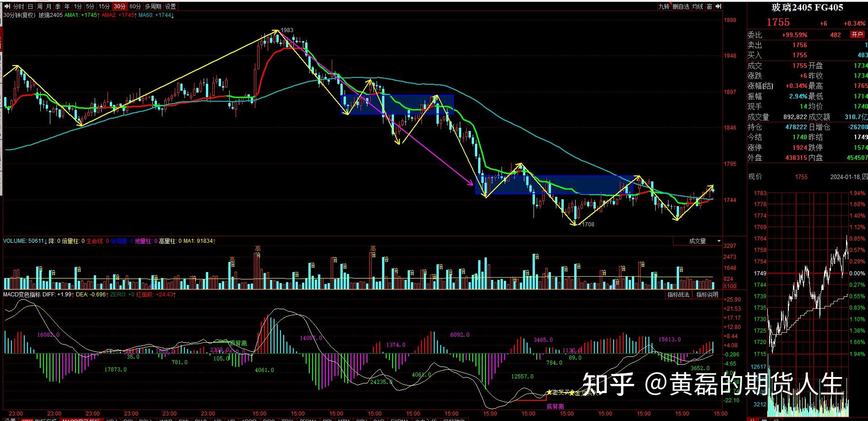This screenshot has height=421, width=868.
Task: Click the 3297 volume axis label
Action: [x=730, y=246]
